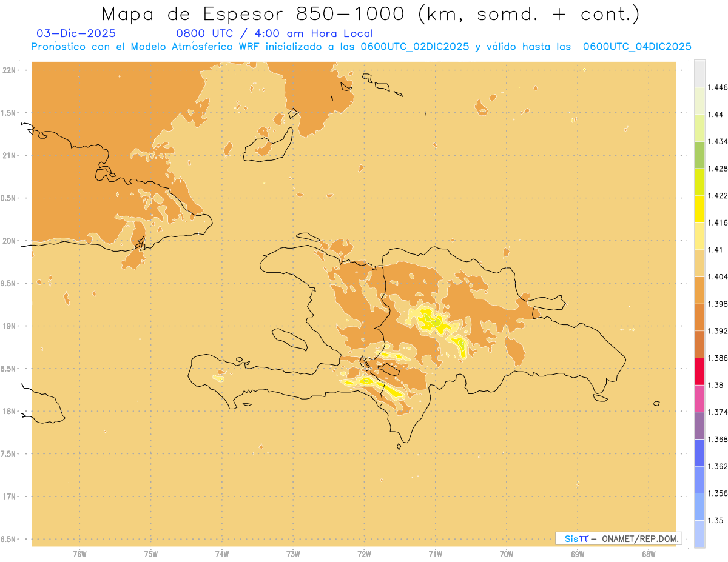Click the colorbar value '1.398'
Viewport: 728px width, 562px height.
(x=717, y=304)
